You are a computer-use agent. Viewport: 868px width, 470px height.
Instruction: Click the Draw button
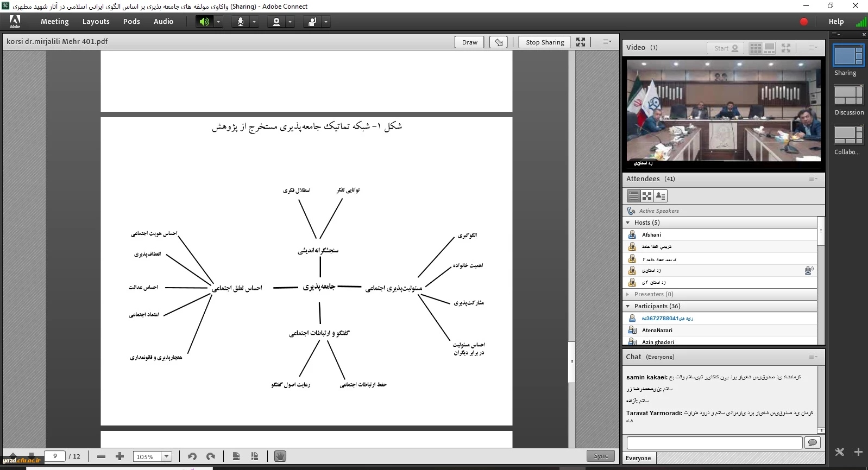tap(469, 42)
